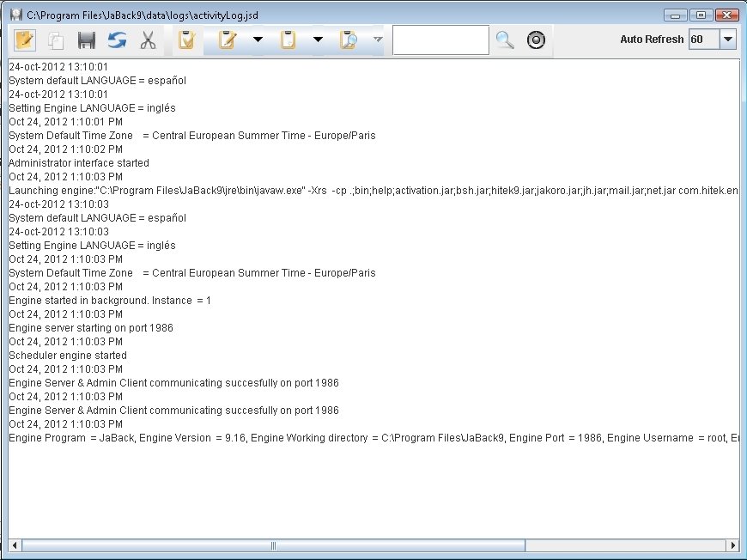Image resolution: width=747 pixels, height=560 pixels.
Task: Click "Engine server starting on port 1986" line
Action: coord(91,328)
